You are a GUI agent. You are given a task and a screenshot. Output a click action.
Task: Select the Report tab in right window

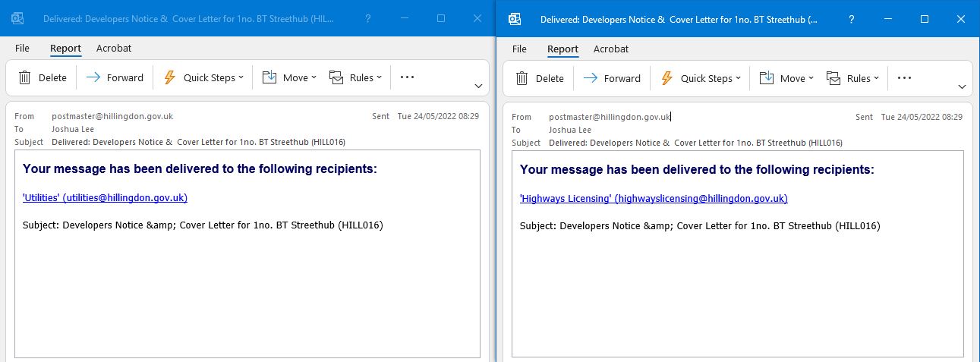coord(562,49)
